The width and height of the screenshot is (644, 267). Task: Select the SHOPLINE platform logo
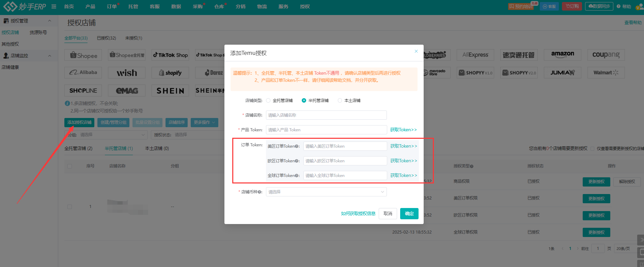click(x=83, y=90)
